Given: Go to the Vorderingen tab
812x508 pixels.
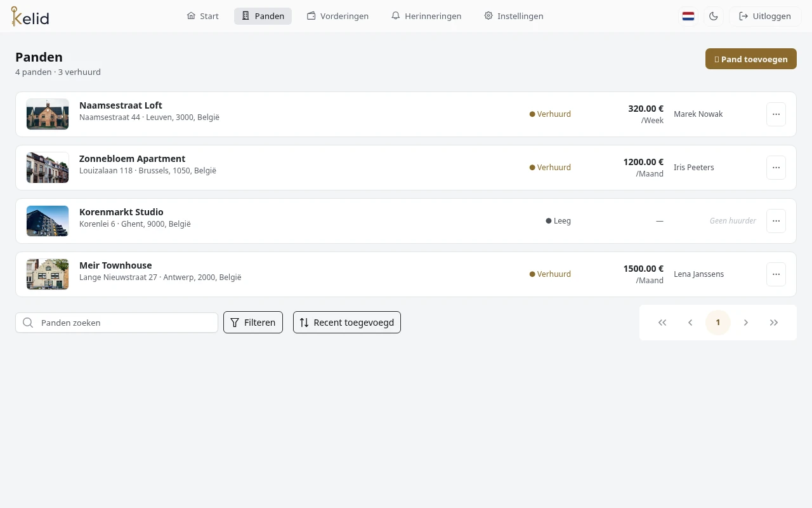Looking at the screenshot, I should click(x=337, y=17).
